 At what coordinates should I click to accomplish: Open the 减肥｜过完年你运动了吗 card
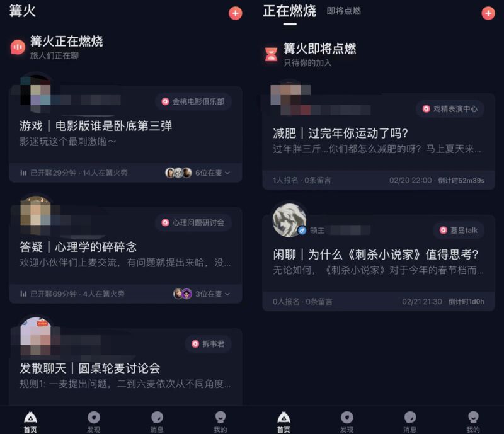379,142
